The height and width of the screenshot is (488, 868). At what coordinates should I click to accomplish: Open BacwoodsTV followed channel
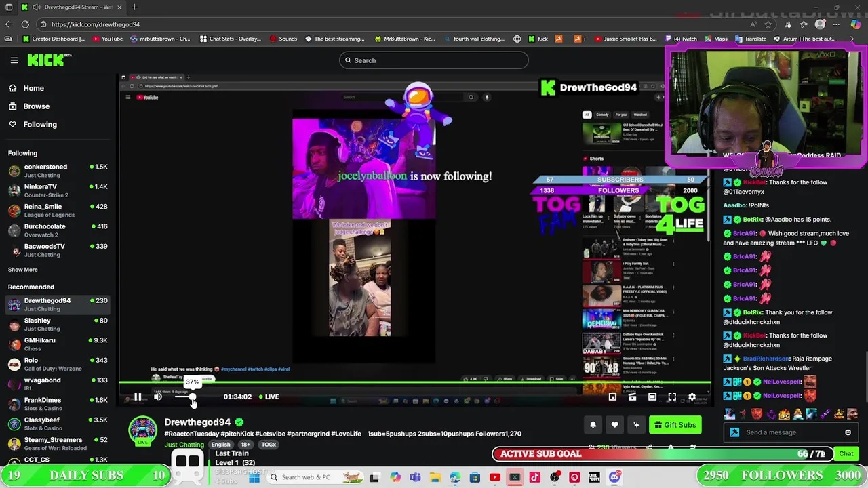58,250
